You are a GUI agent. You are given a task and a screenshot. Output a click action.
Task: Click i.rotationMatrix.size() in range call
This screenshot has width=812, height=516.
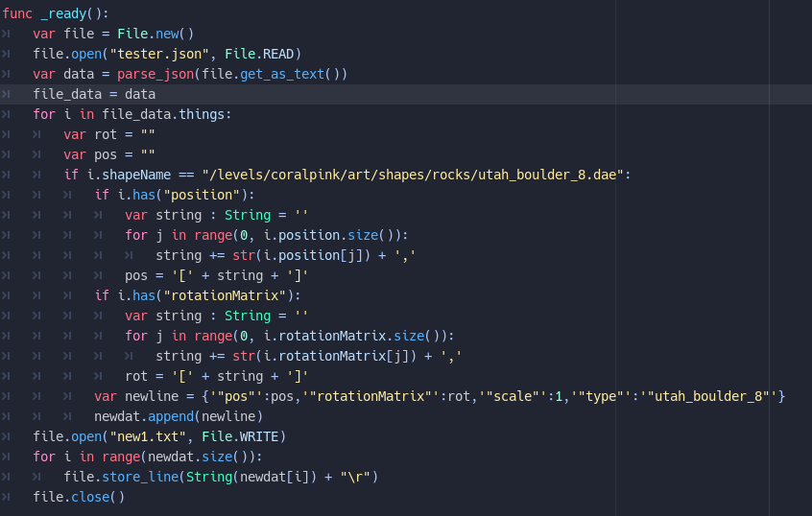[351, 337]
